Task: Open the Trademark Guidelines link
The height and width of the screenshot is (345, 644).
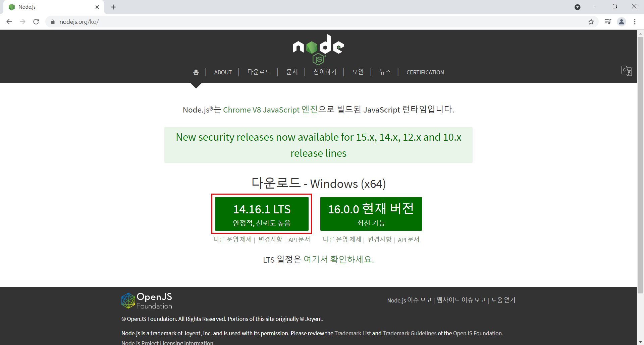Action: pyautogui.click(x=410, y=333)
